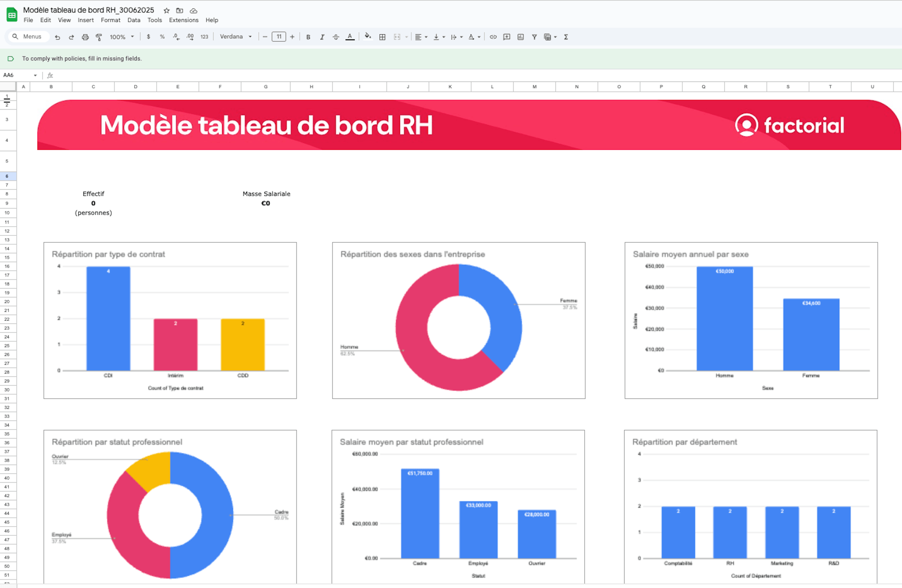Toggle strikethrough formatting
The width and height of the screenshot is (902, 588).
click(x=336, y=37)
